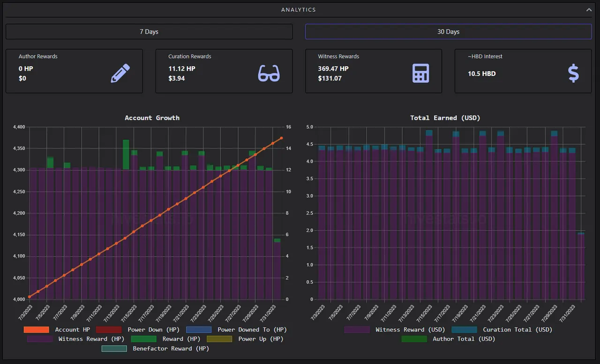
Task: Click the pencil icon in Author Rewards
Action: pos(120,74)
